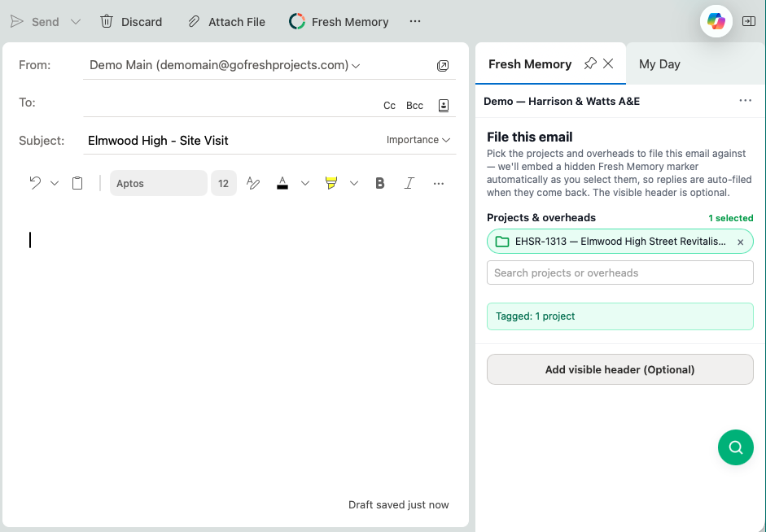Open more toolbar options next to Fresh Memory
766x532 pixels.
click(415, 21)
